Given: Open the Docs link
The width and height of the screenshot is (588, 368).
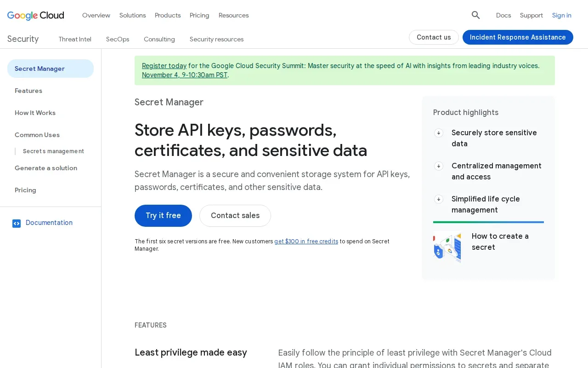Looking at the screenshot, I should pyautogui.click(x=503, y=15).
